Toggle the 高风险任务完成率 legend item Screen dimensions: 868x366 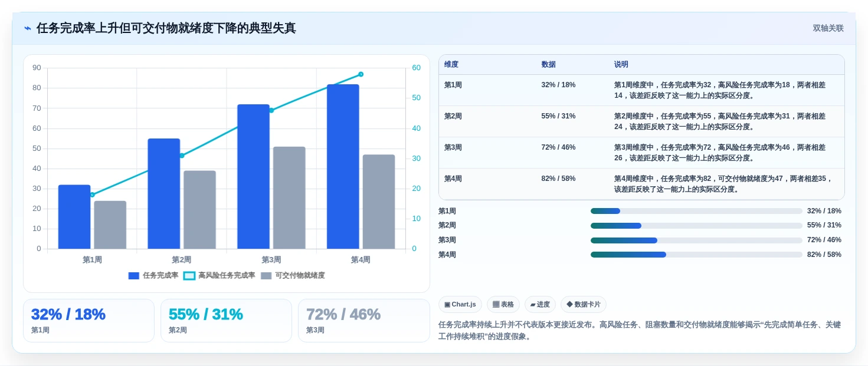point(220,275)
